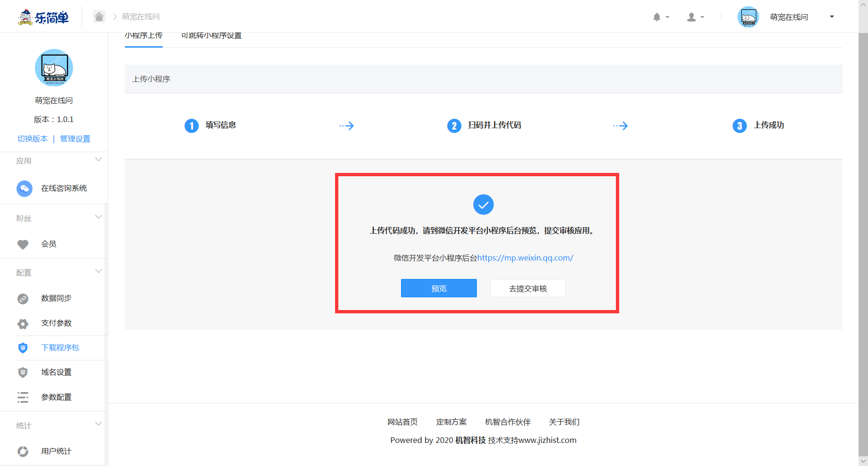This screenshot has height=466, width=868.
Task: Click the 版本：1.0.1 text
Action: click(x=54, y=119)
